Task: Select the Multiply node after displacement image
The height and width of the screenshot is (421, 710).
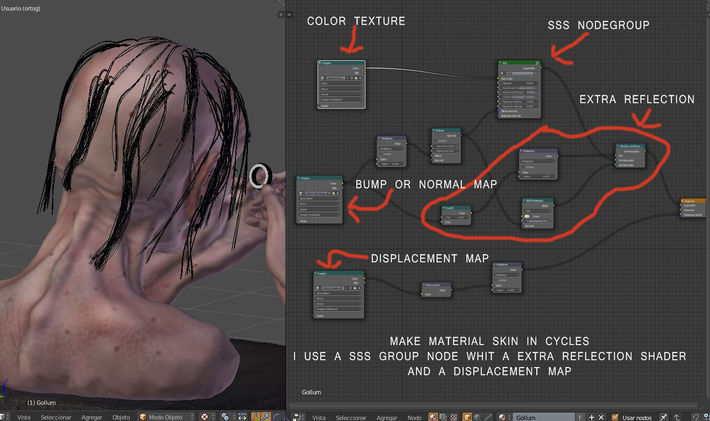Action: point(507,277)
